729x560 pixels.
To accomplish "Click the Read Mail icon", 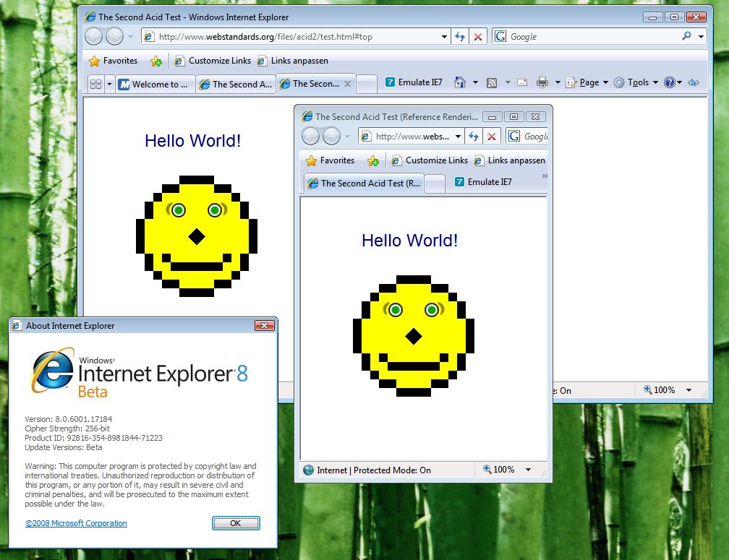I will coord(523,82).
